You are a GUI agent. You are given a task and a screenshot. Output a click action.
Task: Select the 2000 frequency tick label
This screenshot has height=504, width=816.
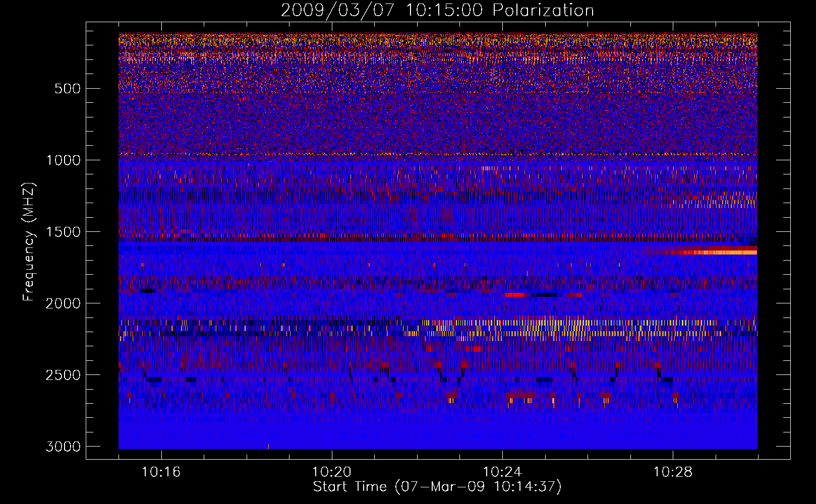63,303
